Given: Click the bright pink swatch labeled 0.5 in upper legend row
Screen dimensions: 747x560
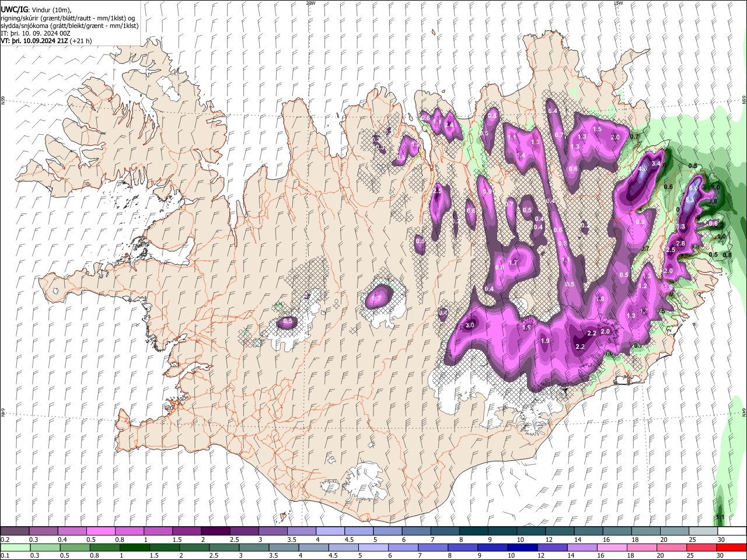Looking at the screenshot, I should coord(100,531).
